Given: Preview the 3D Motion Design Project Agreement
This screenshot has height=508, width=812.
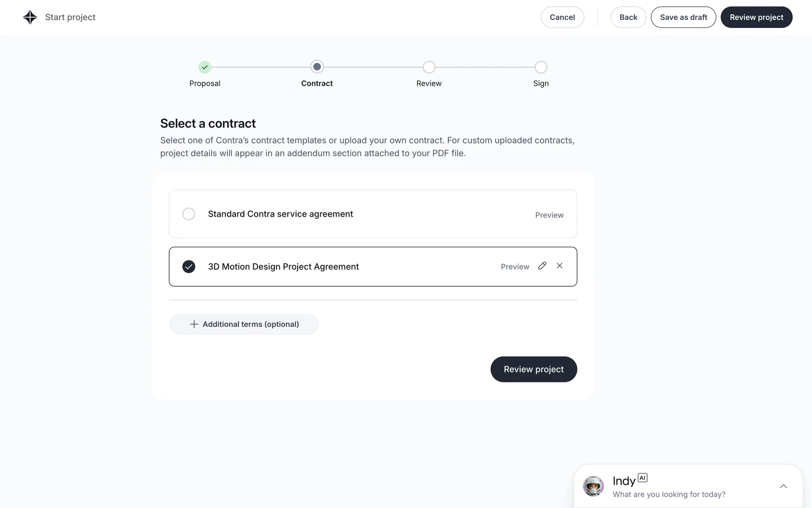Looking at the screenshot, I should click(515, 267).
